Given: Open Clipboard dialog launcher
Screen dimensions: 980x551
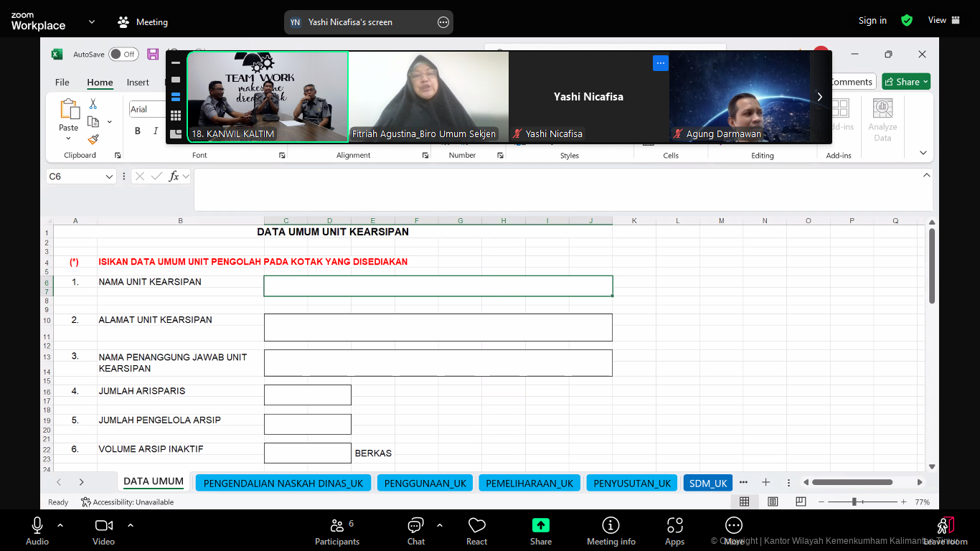Looking at the screenshot, I should pos(118,155).
